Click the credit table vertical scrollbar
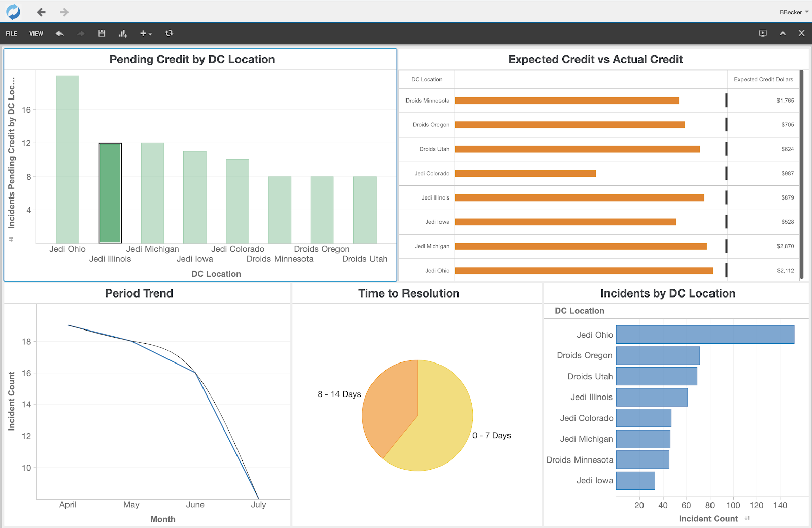This screenshot has width=812, height=528. point(802,174)
